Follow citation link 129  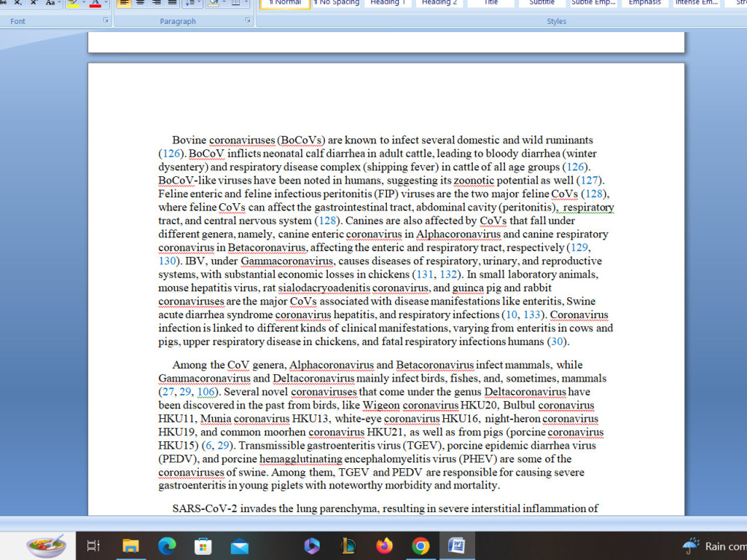tap(580, 248)
